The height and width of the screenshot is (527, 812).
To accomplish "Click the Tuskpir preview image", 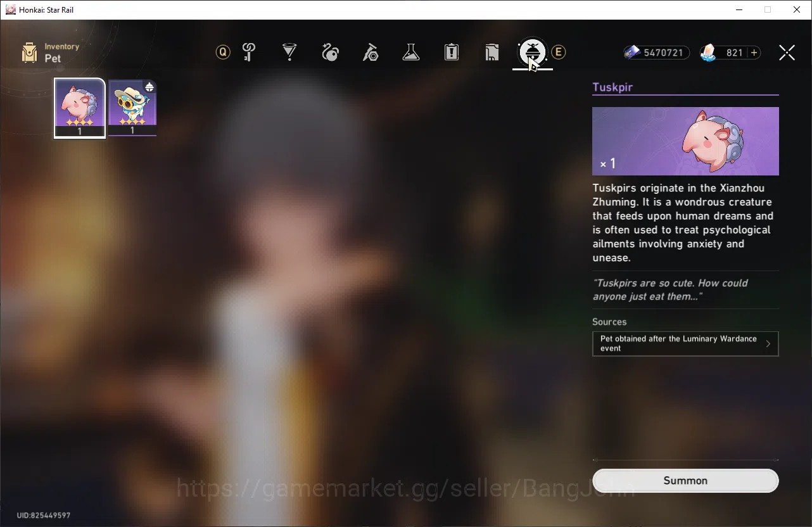I will click(685, 141).
